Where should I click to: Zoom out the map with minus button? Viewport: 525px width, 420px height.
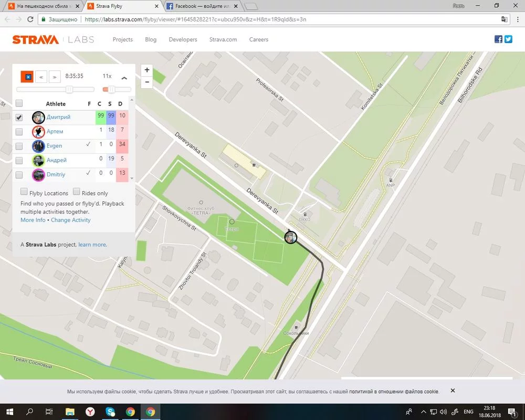pos(147,82)
